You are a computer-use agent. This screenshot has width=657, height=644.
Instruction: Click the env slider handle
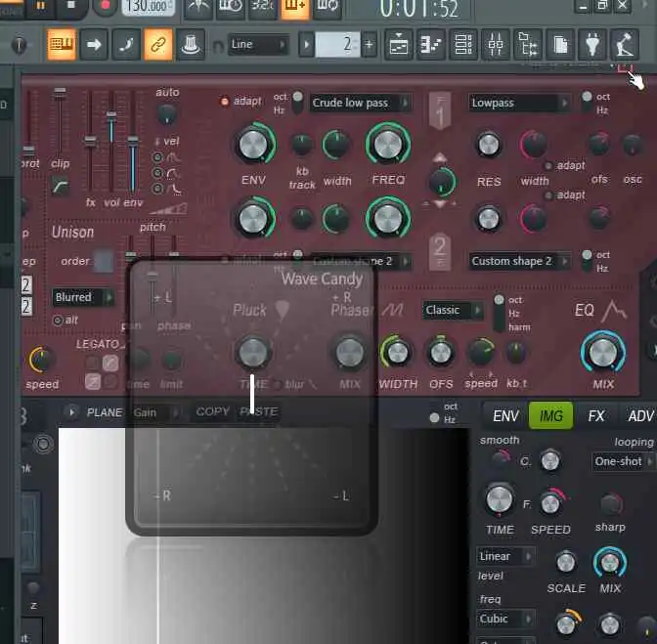pyautogui.click(x=133, y=142)
